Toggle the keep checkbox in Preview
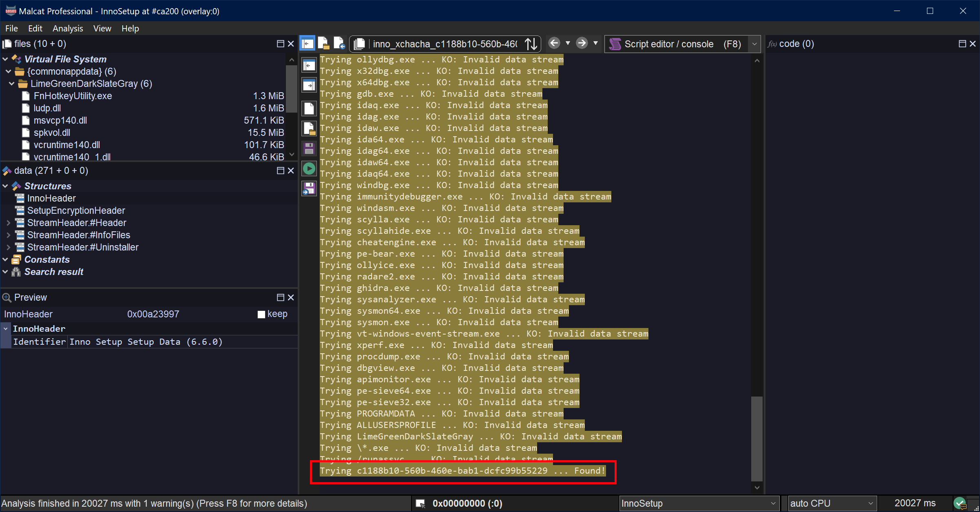980x512 pixels. 261,314
